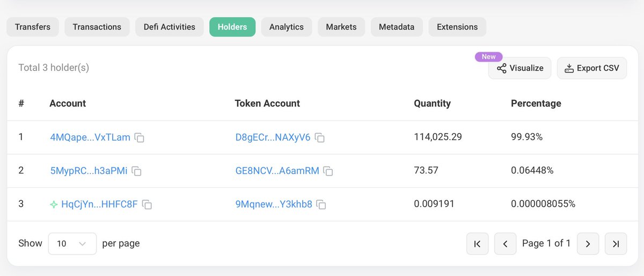The width and height of the screenshot is (644, 276).
Task: Copy account address 4MQape...VxTLam
Action: click(139, 137)
